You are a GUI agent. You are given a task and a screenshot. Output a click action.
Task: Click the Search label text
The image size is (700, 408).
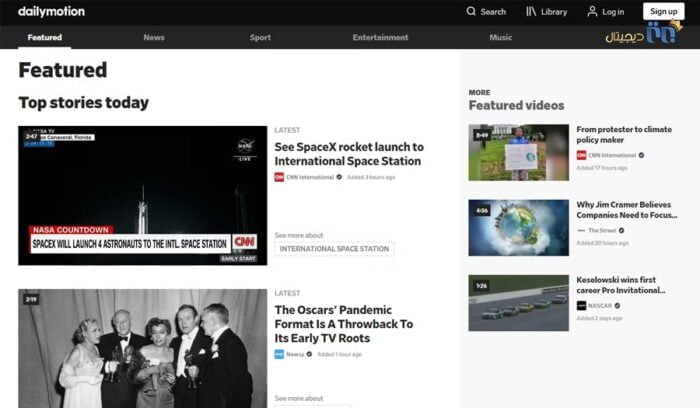click(x=493, y=12)
